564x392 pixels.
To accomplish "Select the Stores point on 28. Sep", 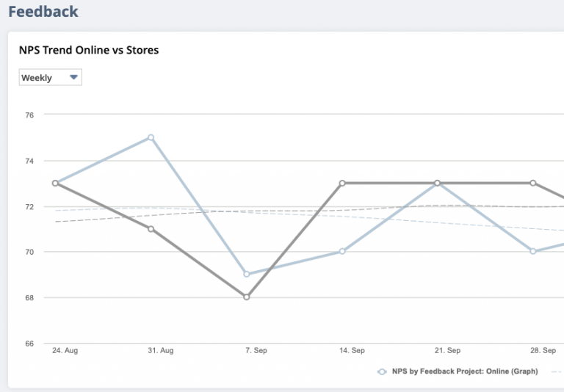I will pos(533,183).
